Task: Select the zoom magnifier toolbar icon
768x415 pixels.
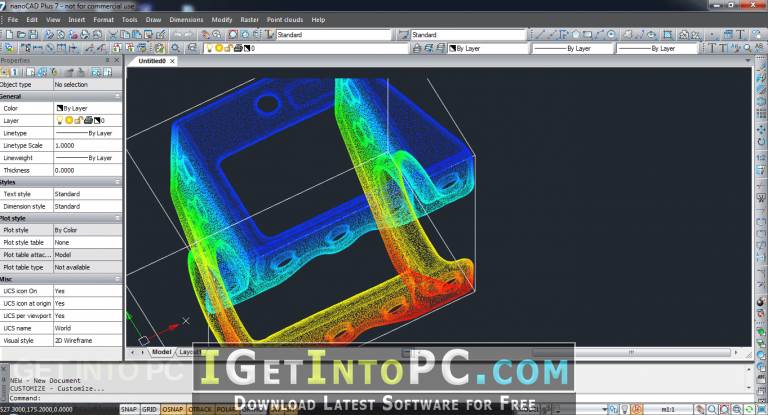Action: click(175, 48)
